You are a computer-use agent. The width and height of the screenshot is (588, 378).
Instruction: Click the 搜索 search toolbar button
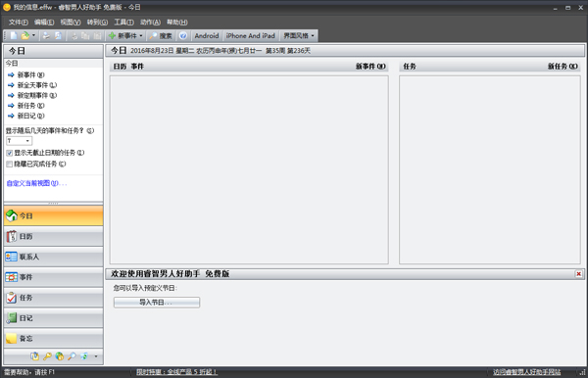point(161,35)
